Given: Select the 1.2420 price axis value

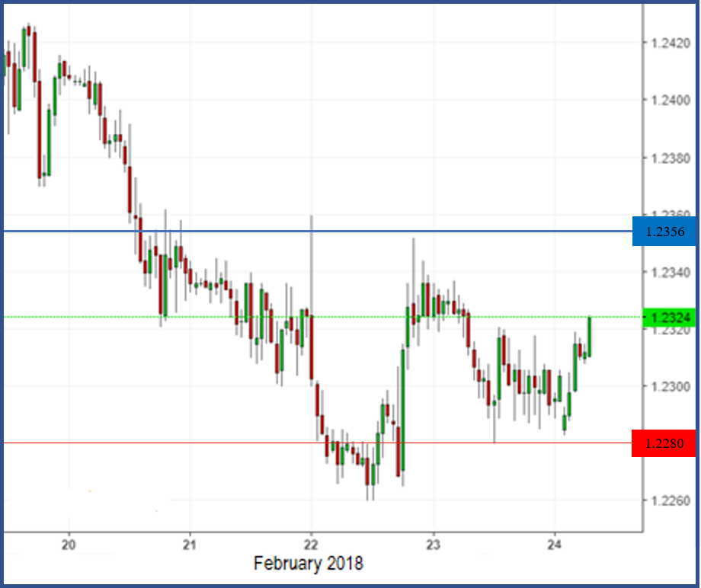Looking at the screenshot, I should pos(671,43).
